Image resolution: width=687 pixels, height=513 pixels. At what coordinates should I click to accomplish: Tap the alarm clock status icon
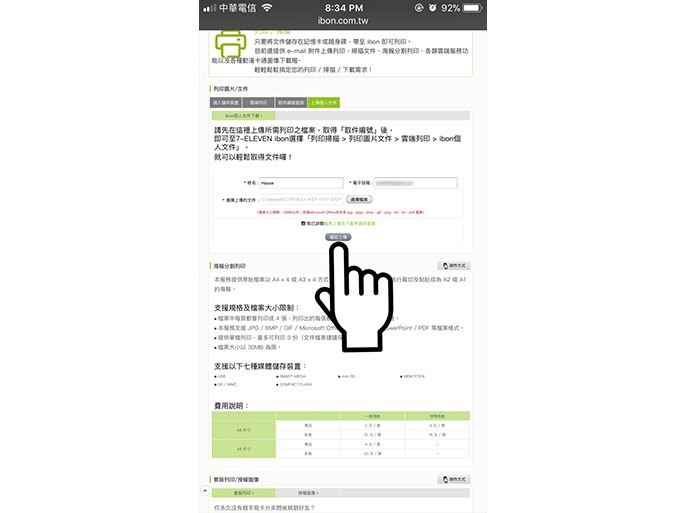tap(432, 8)
